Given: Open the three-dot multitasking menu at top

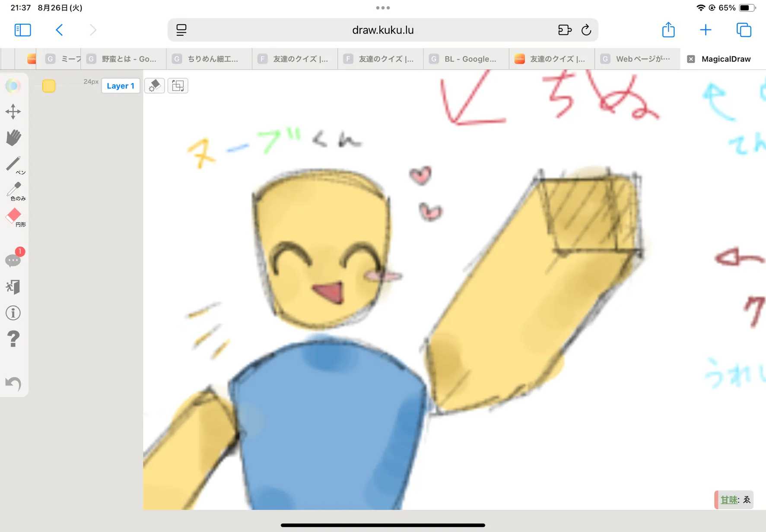Looking at the screenshot, I should pyautogui.click(x=383, y=8).
